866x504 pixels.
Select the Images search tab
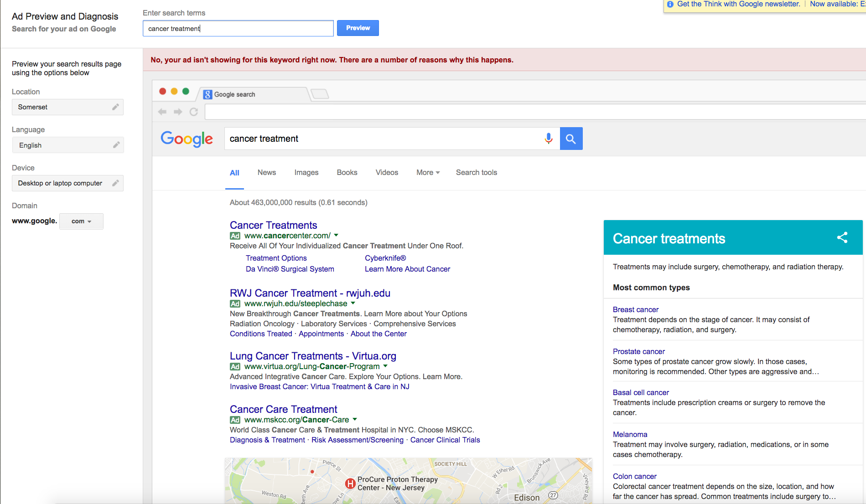tap(306, 173)
